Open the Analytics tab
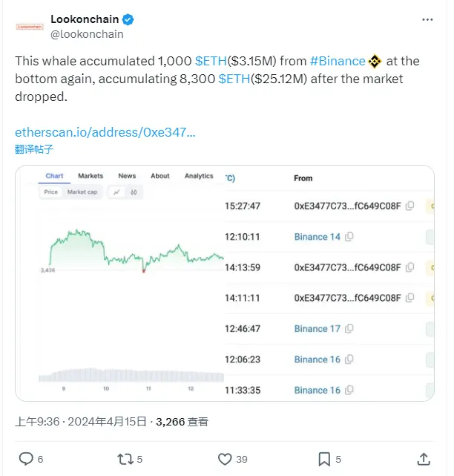Screen dimensions: 454x476 199,176
